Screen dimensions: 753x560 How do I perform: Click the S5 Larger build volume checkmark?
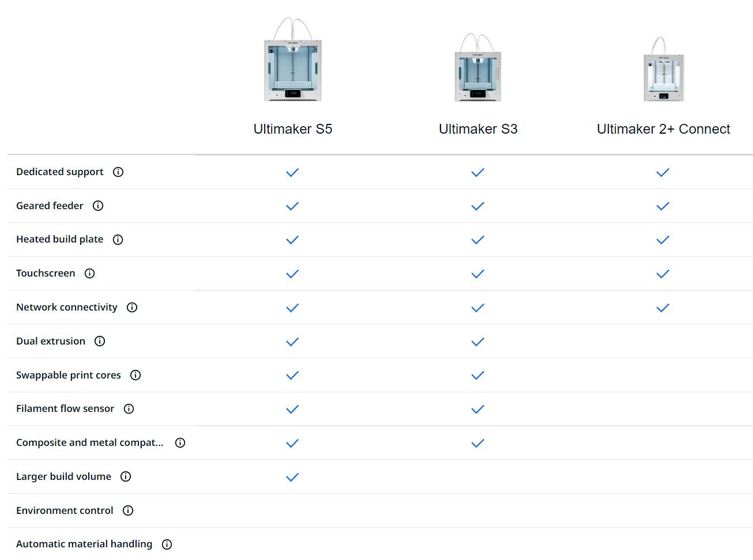tap(292, 477)
